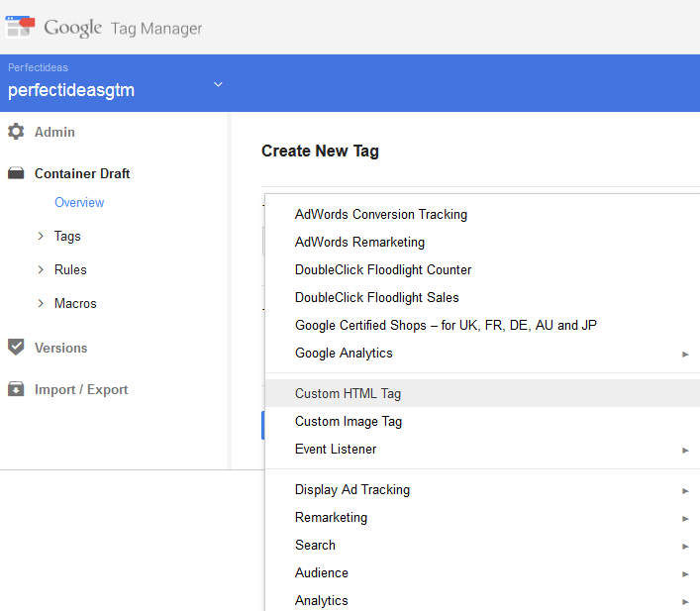
Task: Select Event Listener menu entry
Action: (x=482, y=449)
